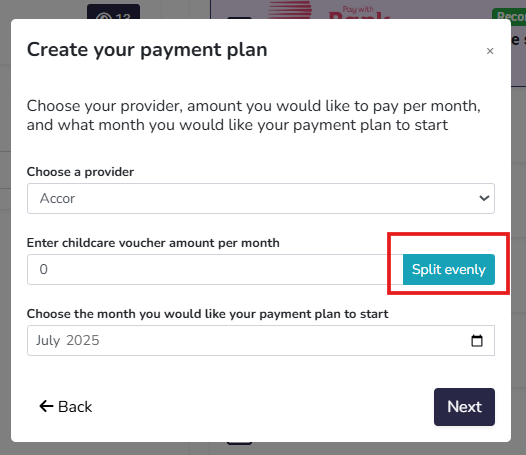
Task: Select the "2025" year in date field
Action: coord(83,341)
